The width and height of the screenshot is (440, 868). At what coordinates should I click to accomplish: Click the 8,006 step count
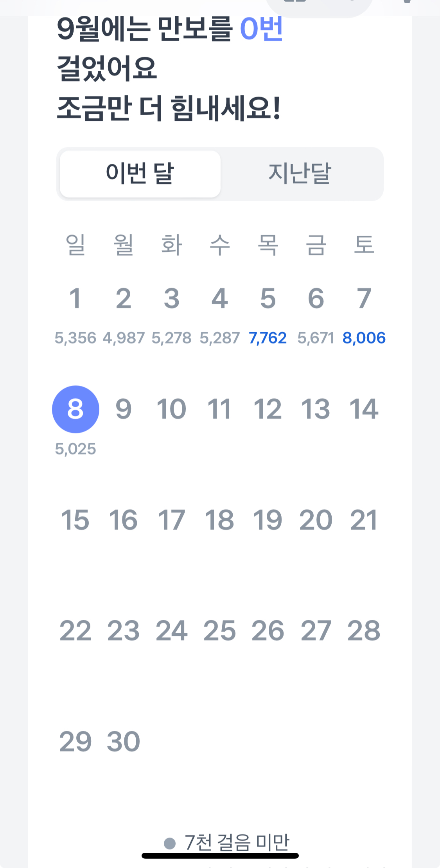pyautogui.click(x=364, y=338)
